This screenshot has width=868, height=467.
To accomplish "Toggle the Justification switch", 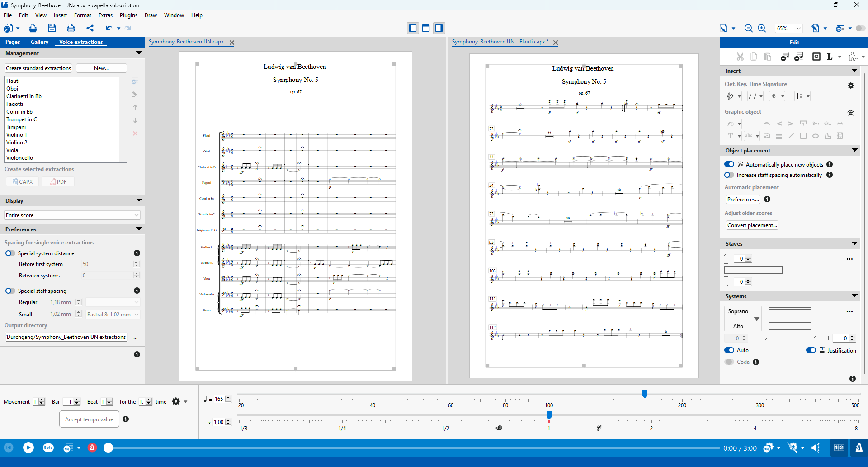I will pos(811,350).
